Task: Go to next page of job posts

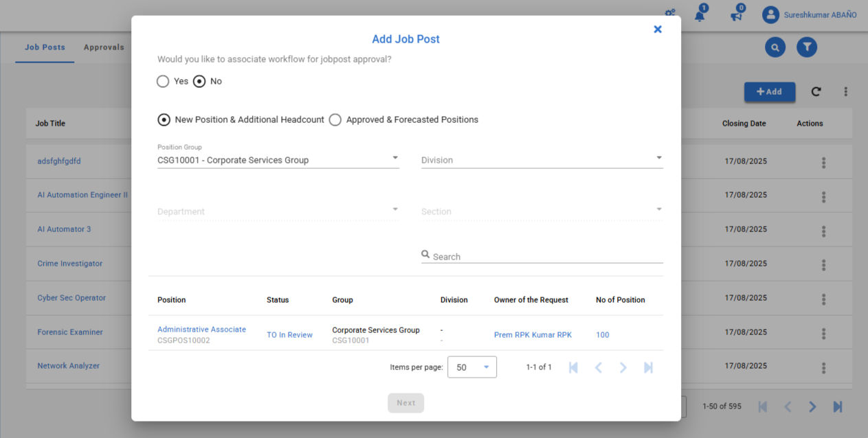Action: click(x=812, y=406)
